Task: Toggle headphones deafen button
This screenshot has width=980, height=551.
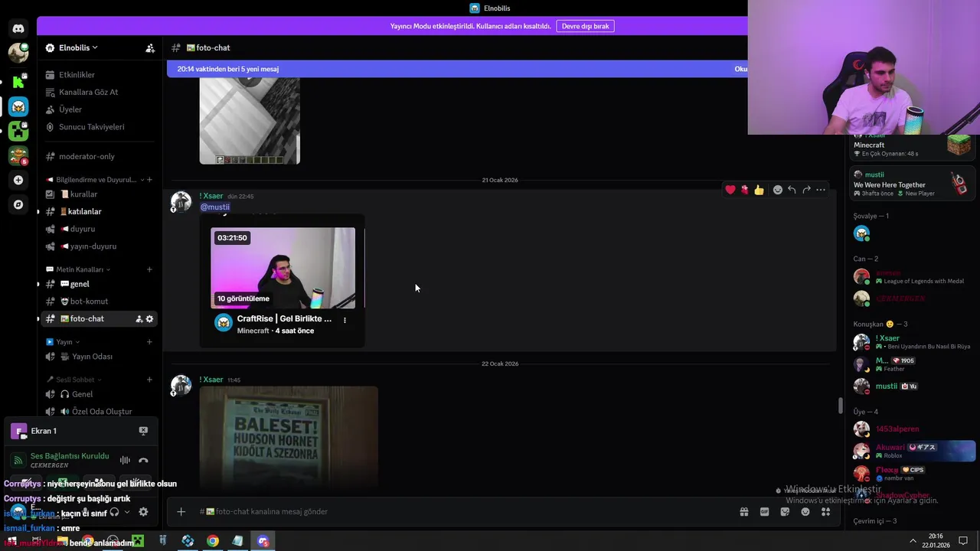Action: 114,512
